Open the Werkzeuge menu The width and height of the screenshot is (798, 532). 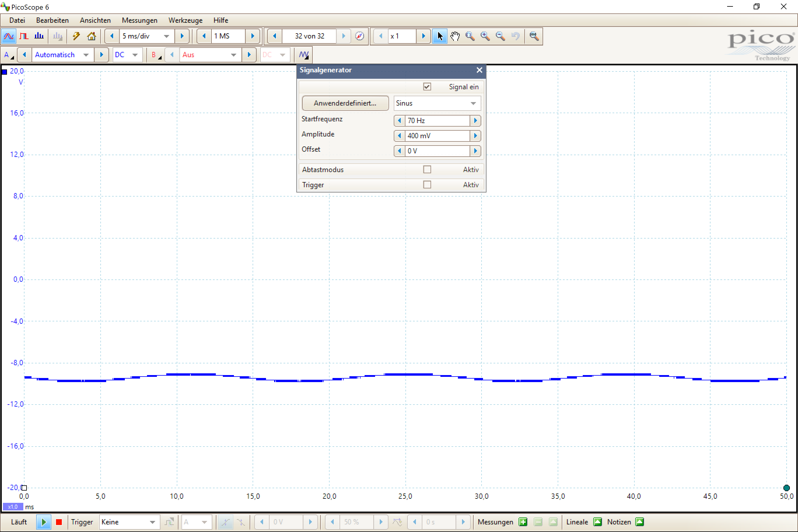point(185,20)
